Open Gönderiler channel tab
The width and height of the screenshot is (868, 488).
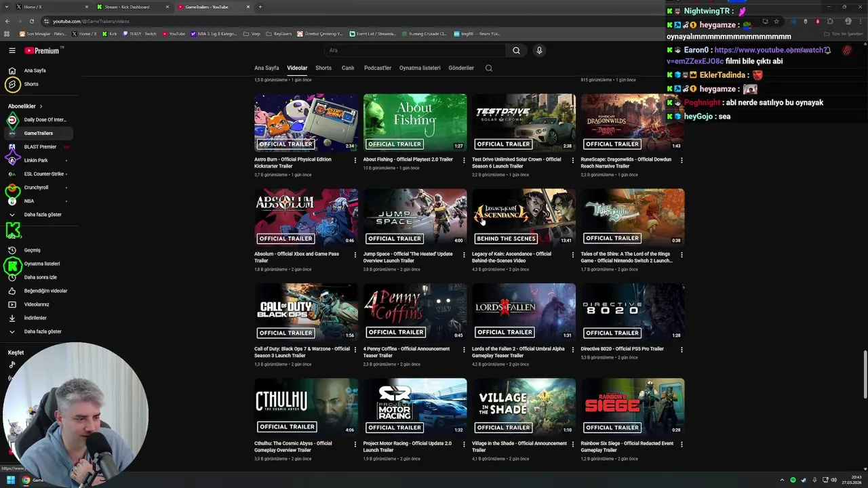pos(461,68)
